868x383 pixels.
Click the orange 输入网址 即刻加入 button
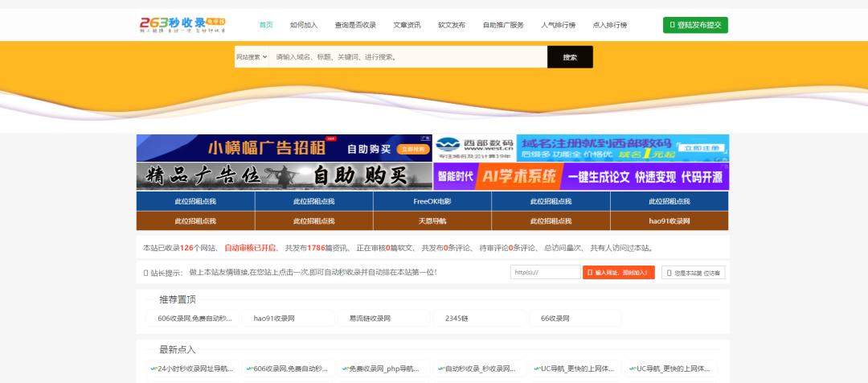[x=618, y=273]
